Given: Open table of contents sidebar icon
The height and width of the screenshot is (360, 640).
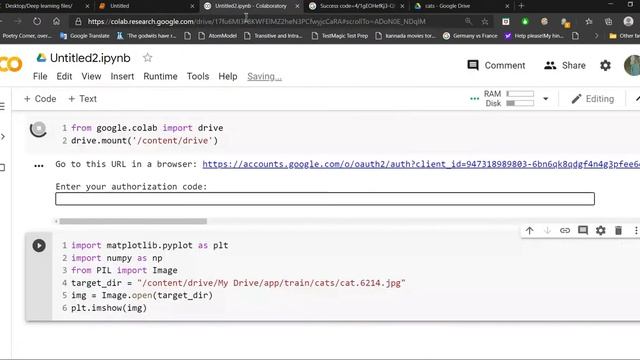Looking at the screenshot, I should point(2,107).
